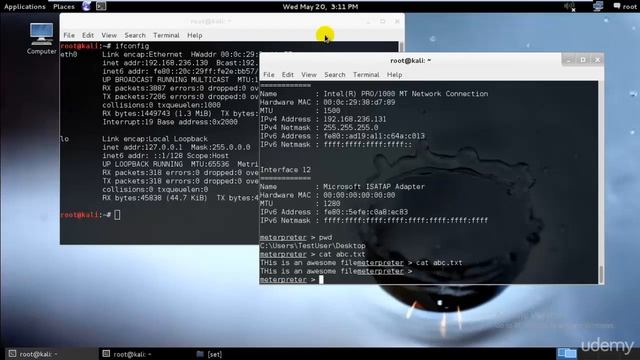Screen dimensions: 640x360
Task: Click the front terminal's vertical scrollbar
Action: pyautogui.click(x=601, y=182)
